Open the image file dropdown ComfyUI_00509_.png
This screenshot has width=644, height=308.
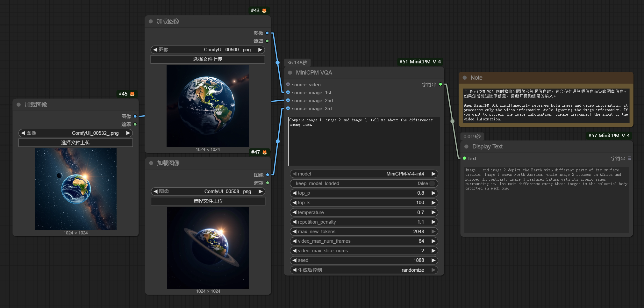(x=208, y=50)
